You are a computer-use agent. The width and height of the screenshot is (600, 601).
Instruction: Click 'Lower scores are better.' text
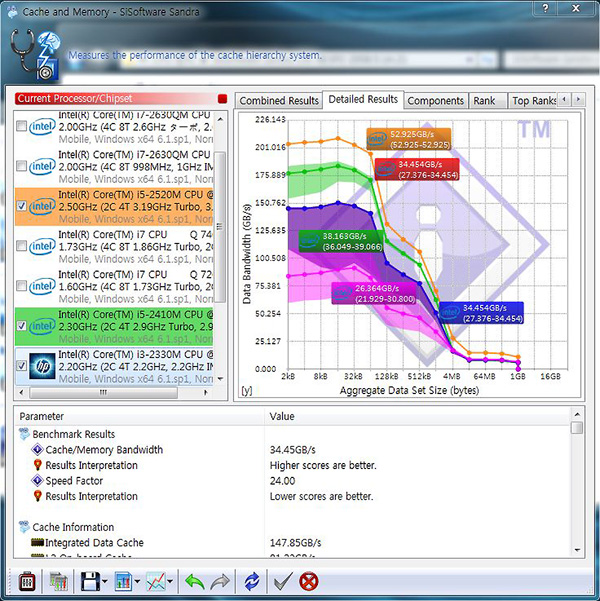point(321,496)
